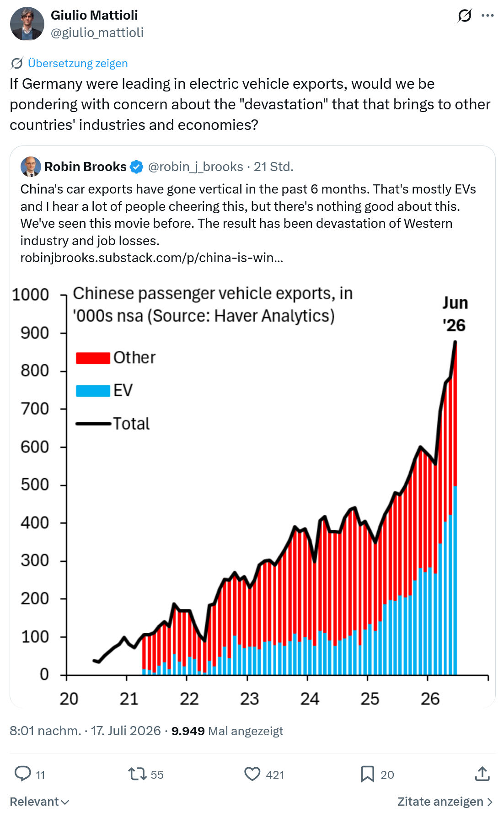Expand the Relevant sort dropdown

(x=39, y=802)
